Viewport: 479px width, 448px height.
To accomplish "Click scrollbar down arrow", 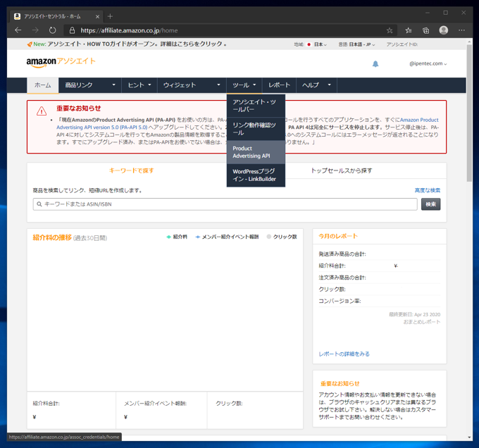I will click(469, 437).
